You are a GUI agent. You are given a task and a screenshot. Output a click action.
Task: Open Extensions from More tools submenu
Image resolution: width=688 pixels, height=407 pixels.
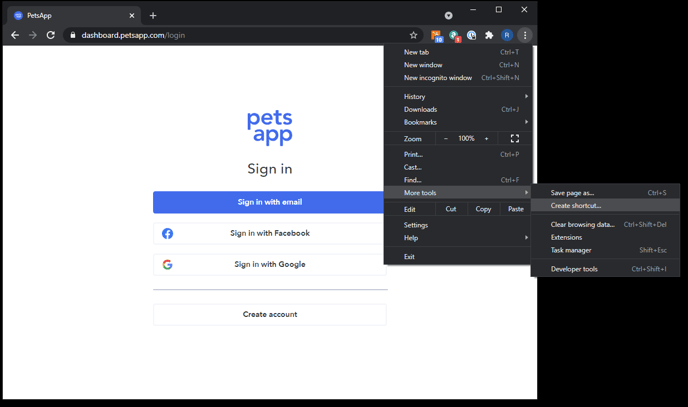(x=606, y=237)
